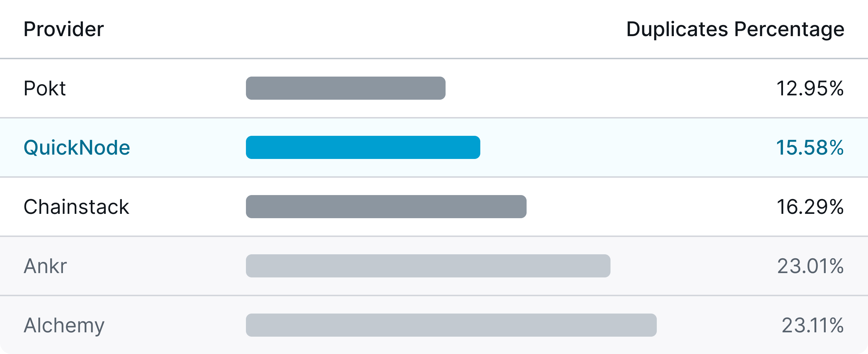Click the light gray Alchemy bar
This screenshot has width=868, height=354.
coord(451,325)
